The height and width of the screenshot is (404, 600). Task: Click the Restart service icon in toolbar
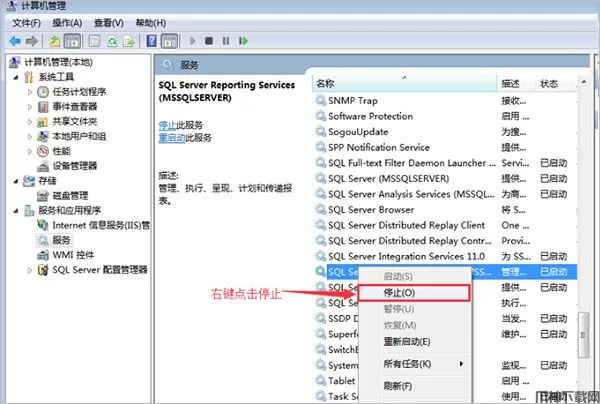pos(243,41)
